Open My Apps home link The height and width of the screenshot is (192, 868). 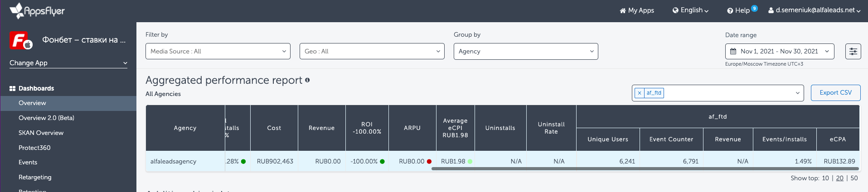(637, 10)
